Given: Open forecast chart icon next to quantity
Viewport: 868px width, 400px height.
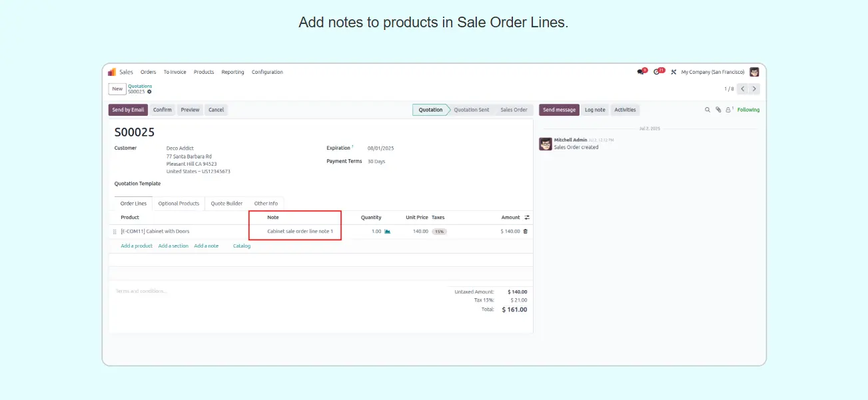Looking at the screenshot, I should [x=388, y=232].
